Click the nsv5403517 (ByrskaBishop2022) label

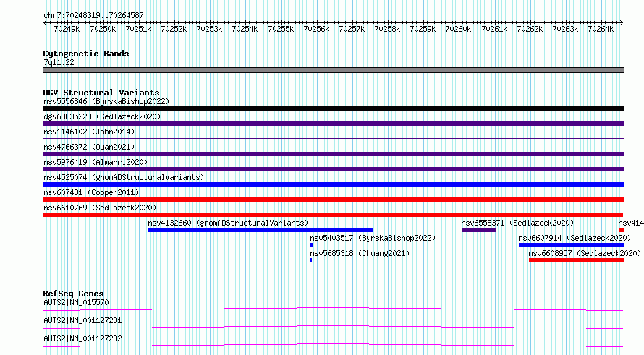[x=373, y=238]
